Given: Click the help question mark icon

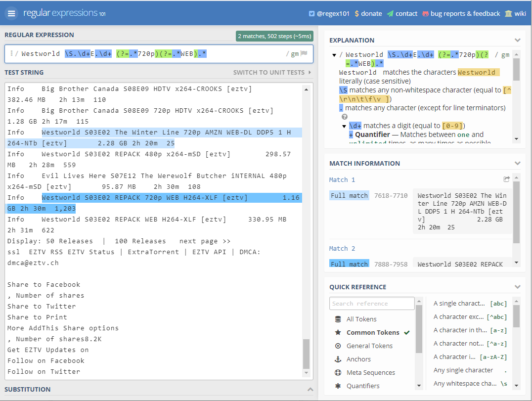Looking at the screenshot, I should [x=345, y=117].
